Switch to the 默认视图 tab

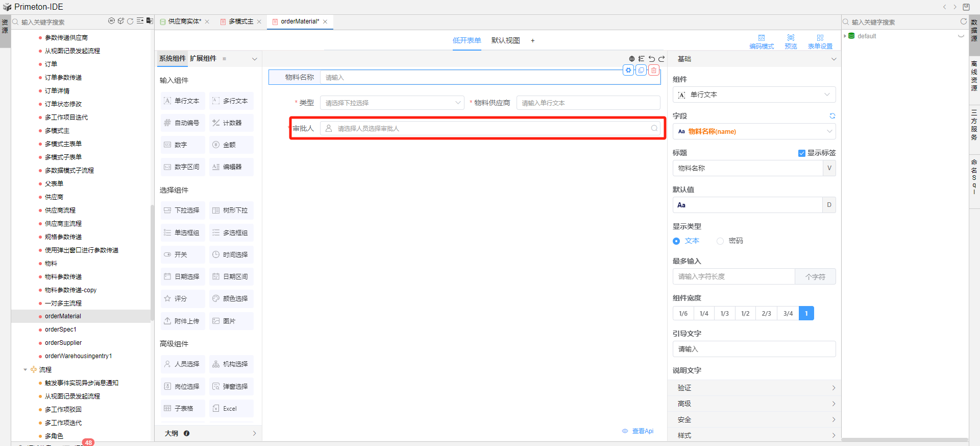click(x=505, y=40)
